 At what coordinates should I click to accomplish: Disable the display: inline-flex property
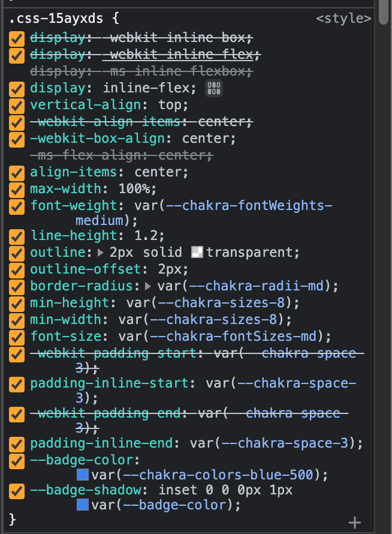point(16,88)
